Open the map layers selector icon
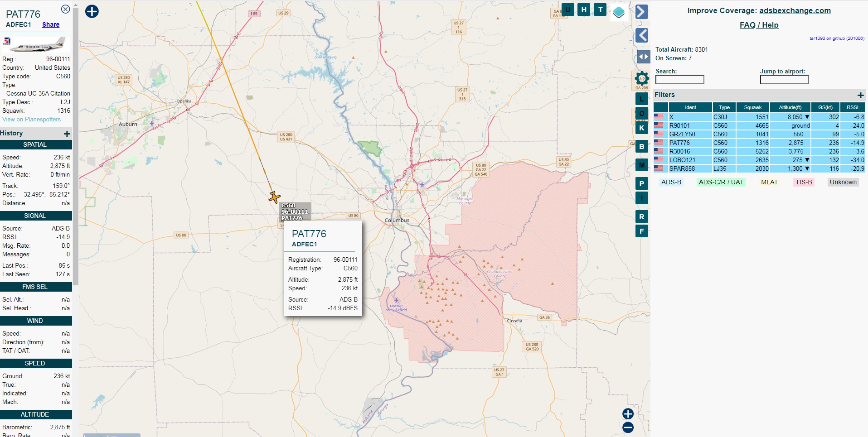The image size is (868, 437). coord(619,12)
